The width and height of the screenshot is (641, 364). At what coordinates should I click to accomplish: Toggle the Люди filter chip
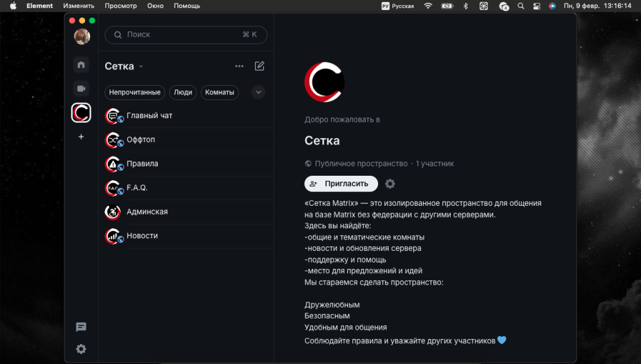point(183,93)
